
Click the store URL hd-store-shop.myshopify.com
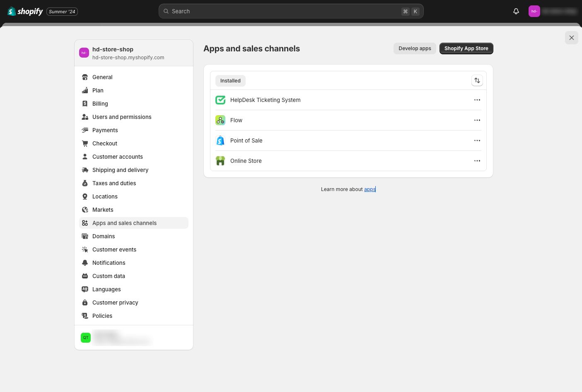point(128,58)
